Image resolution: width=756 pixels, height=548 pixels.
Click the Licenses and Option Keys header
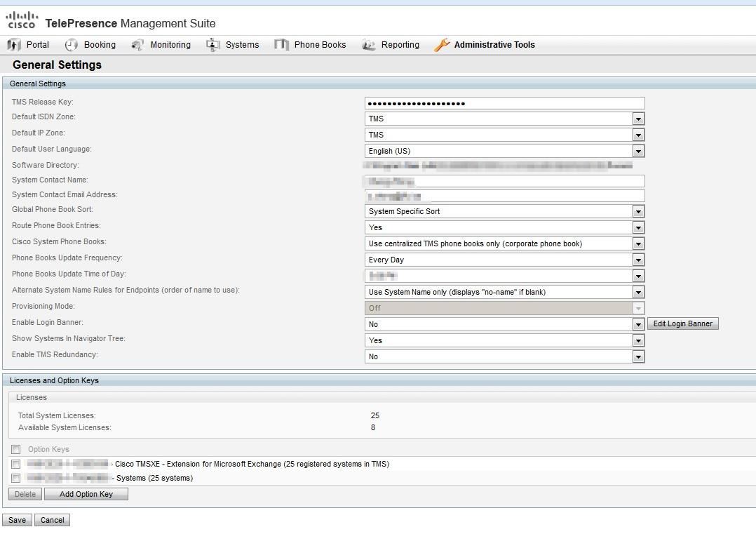pyautogui.click(x=379, y=380)
